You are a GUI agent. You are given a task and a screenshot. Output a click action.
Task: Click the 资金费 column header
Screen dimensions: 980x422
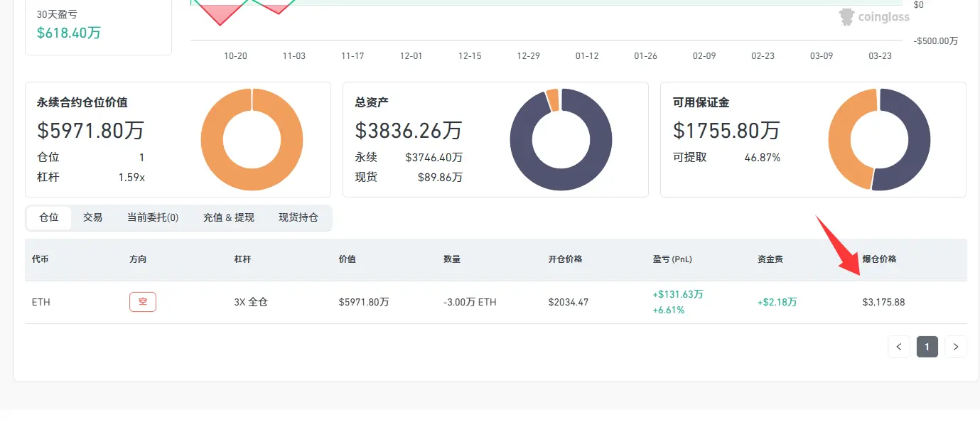770,259
